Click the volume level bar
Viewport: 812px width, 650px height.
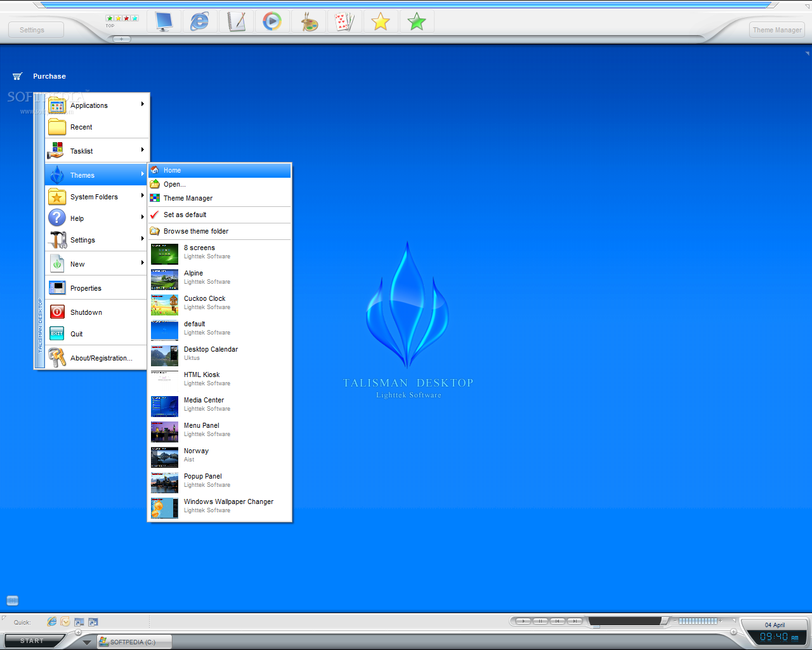[x=698, y=621]
